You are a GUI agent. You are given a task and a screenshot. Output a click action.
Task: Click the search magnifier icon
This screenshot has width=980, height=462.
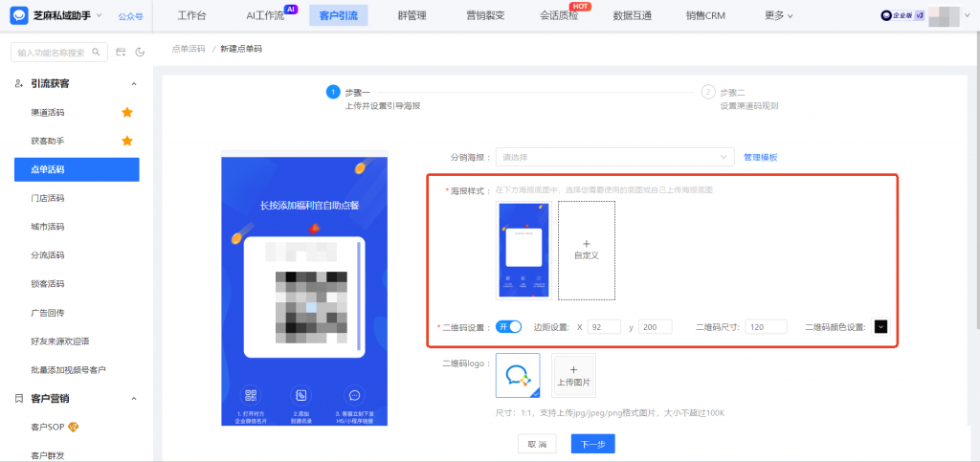[97, 53]
